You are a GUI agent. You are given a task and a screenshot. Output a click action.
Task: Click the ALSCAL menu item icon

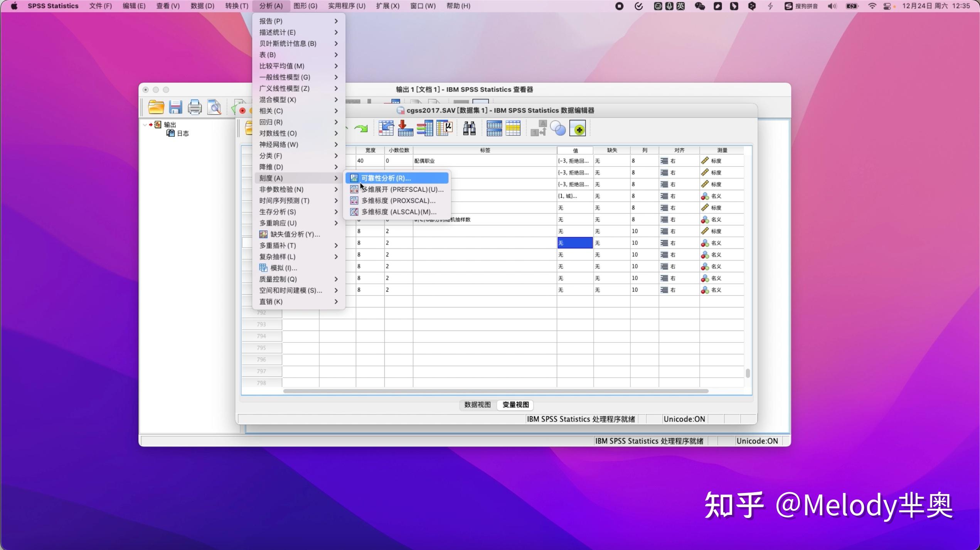coord(354,212)
